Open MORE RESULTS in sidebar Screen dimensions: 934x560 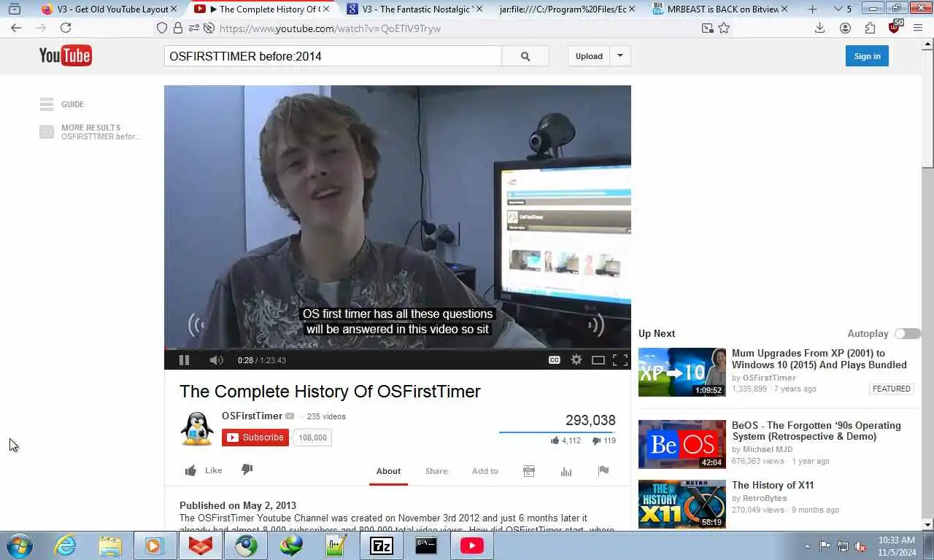(90, 132)
